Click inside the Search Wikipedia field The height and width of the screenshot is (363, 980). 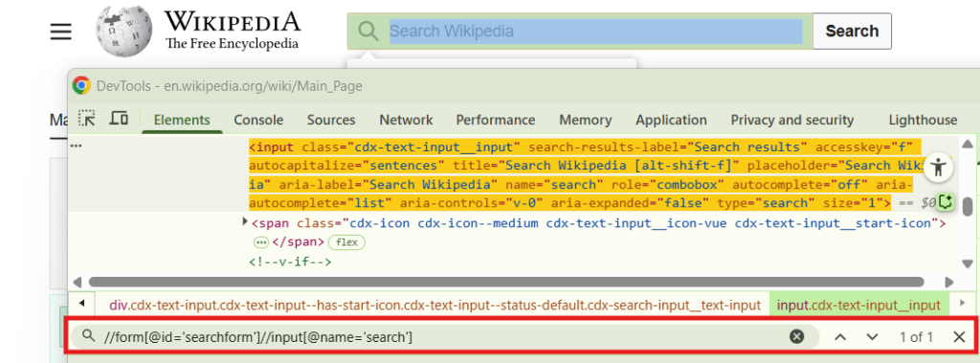595,32
